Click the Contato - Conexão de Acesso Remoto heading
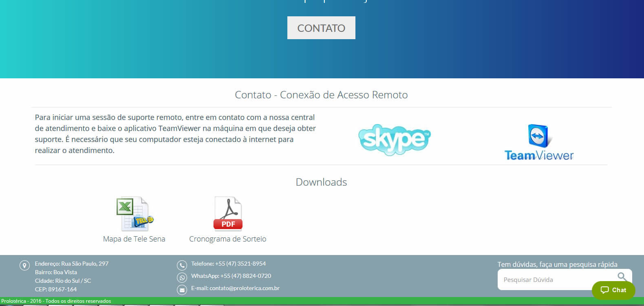Viewport: 644px width, 306px height. pyautogui.click(x=321, y=95)
